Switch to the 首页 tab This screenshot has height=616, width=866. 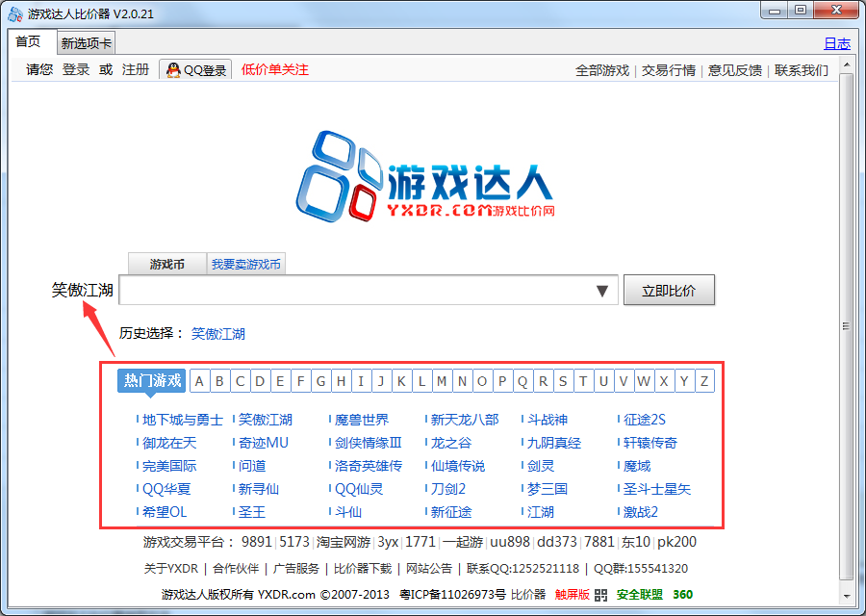pyautogui.click(x=28, y=42)
